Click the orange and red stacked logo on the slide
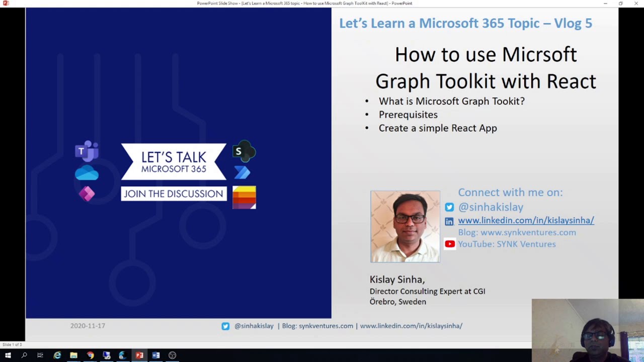 point(244,197)
